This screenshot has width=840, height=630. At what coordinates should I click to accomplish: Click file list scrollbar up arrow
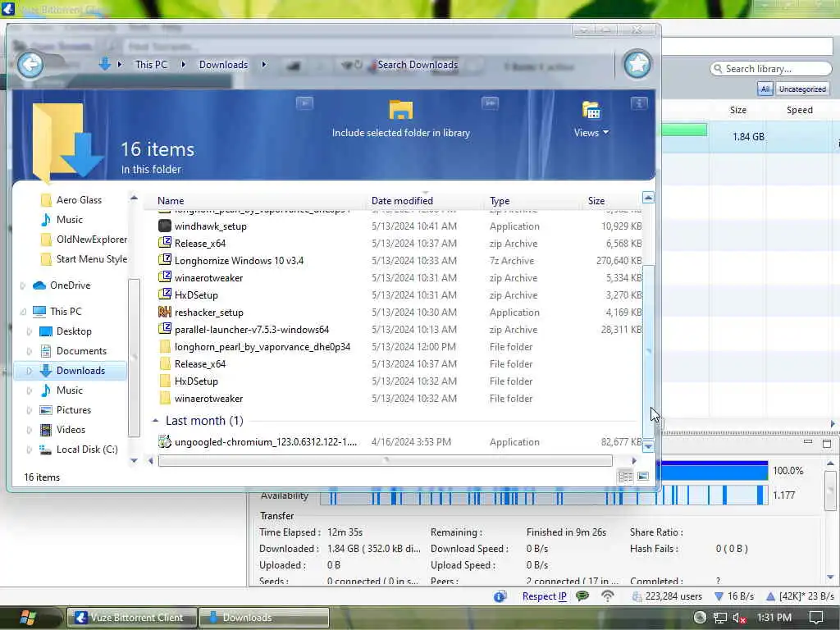648,198
